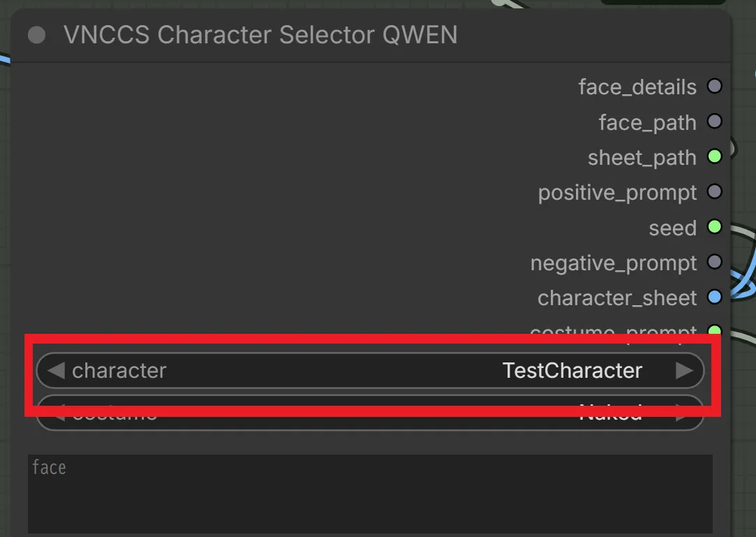Click the negative_prompt output socket
The height and width of the screenshot is (537, 756).
(714, 262)
